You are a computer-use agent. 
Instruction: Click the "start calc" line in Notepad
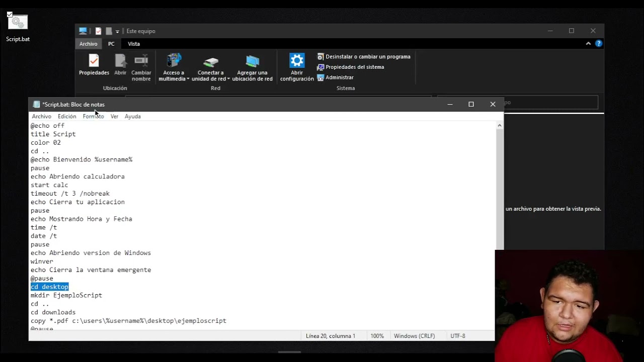[x=49, y=185]
